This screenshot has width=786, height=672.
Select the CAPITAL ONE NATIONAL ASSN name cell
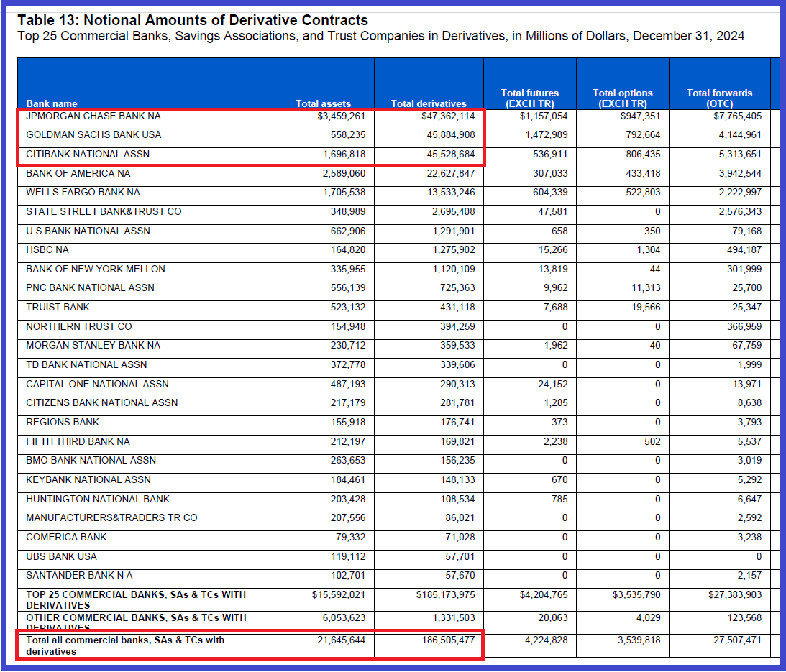tap(97, 384)
